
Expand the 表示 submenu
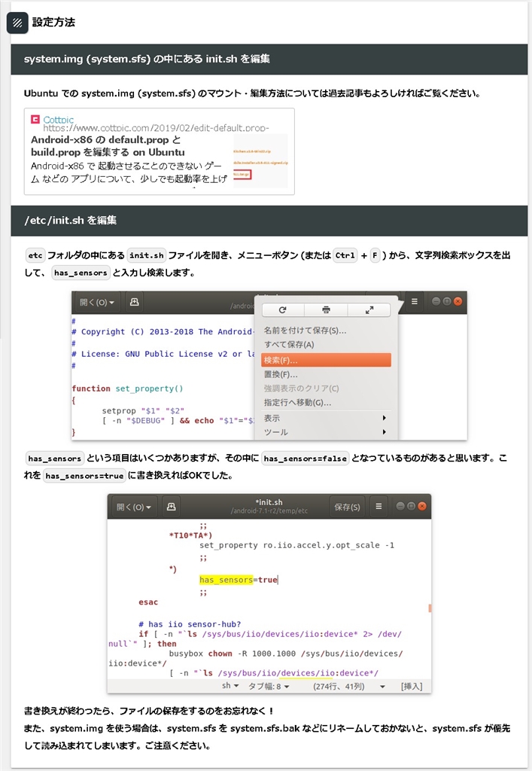pos(326,418)
